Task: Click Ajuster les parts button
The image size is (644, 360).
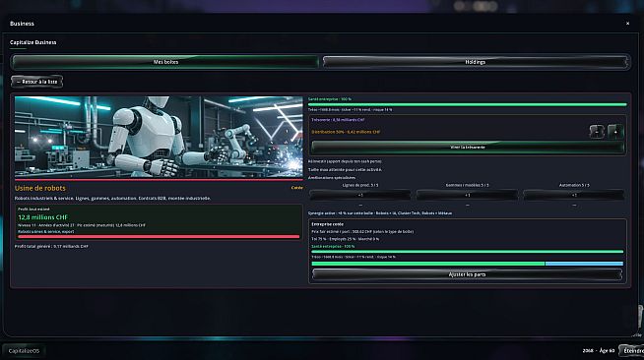Action: [x=467, y=274]
